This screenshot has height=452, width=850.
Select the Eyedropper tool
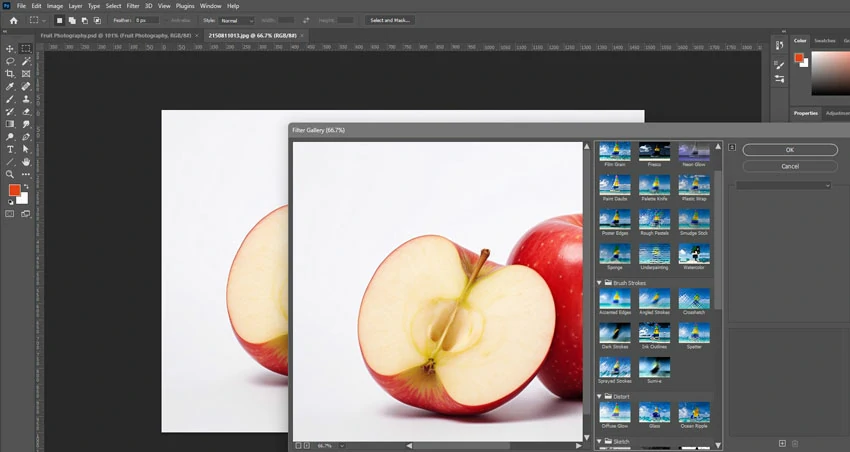(x=10, y=87)
